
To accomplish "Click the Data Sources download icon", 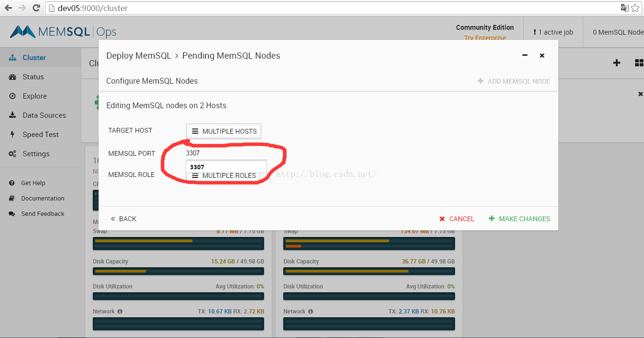I will [x=13, y=115].
